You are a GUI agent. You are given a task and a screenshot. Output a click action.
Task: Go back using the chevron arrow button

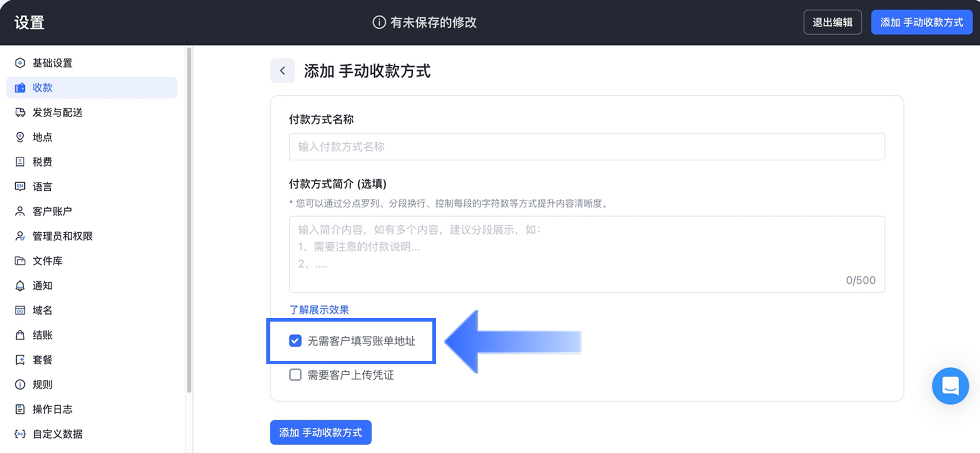(x=282, y=71)
